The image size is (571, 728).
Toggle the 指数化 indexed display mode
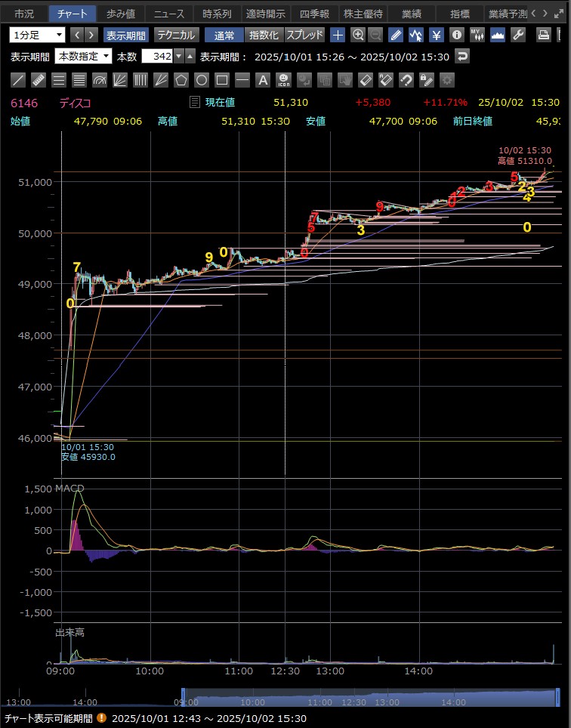[264, 35]
